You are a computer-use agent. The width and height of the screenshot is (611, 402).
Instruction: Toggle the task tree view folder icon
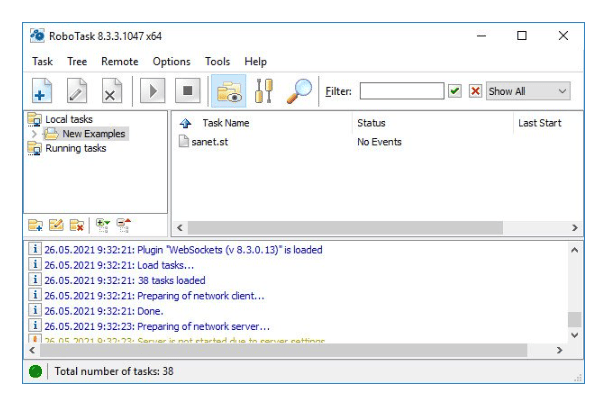click(x=229, y=91)
